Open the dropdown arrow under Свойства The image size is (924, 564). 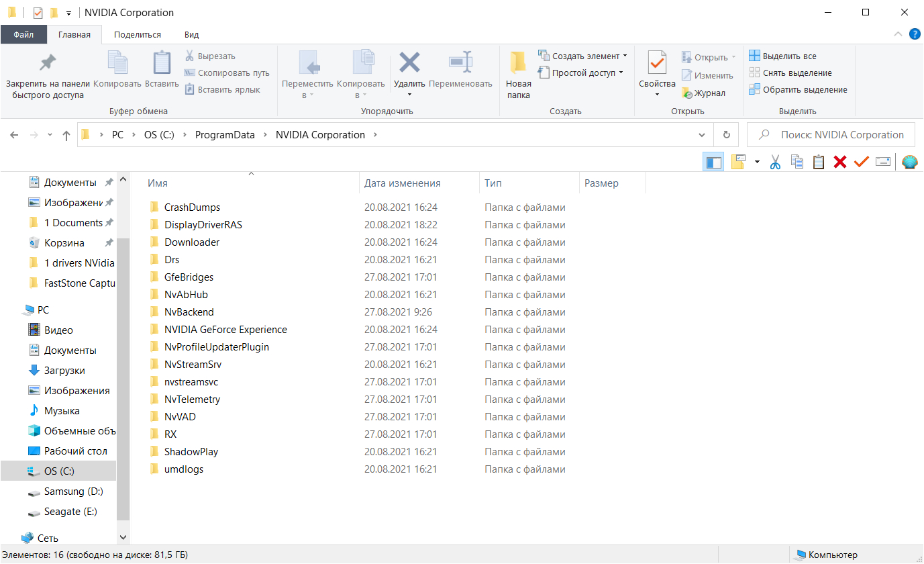(657, 95)
